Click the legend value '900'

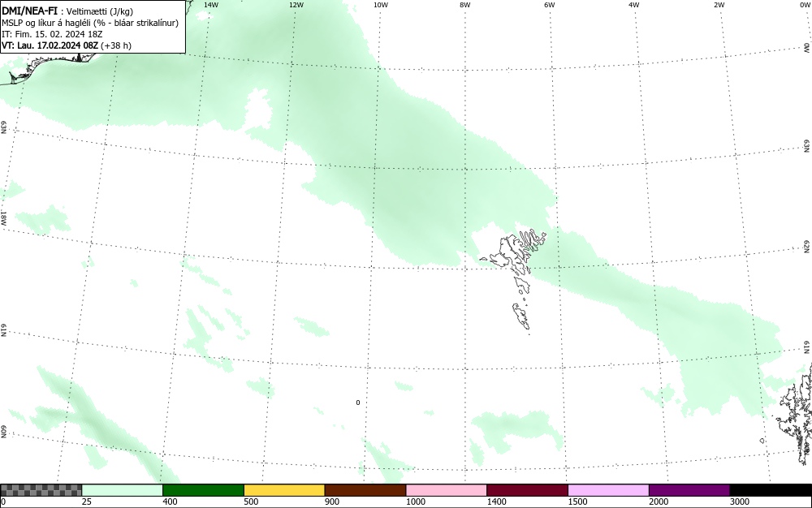tap(332, 502)
